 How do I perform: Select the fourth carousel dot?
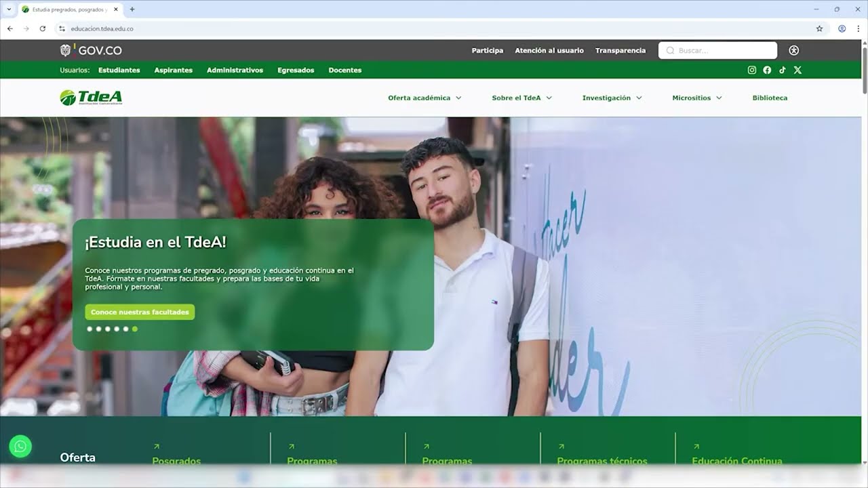click(117, 329)
